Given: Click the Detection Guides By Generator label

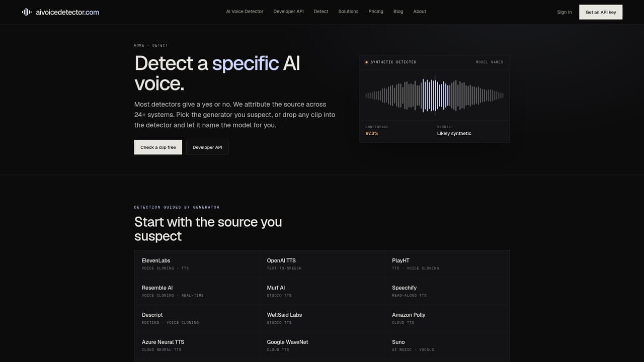Looking at the screenshot, I should point(177,207).
